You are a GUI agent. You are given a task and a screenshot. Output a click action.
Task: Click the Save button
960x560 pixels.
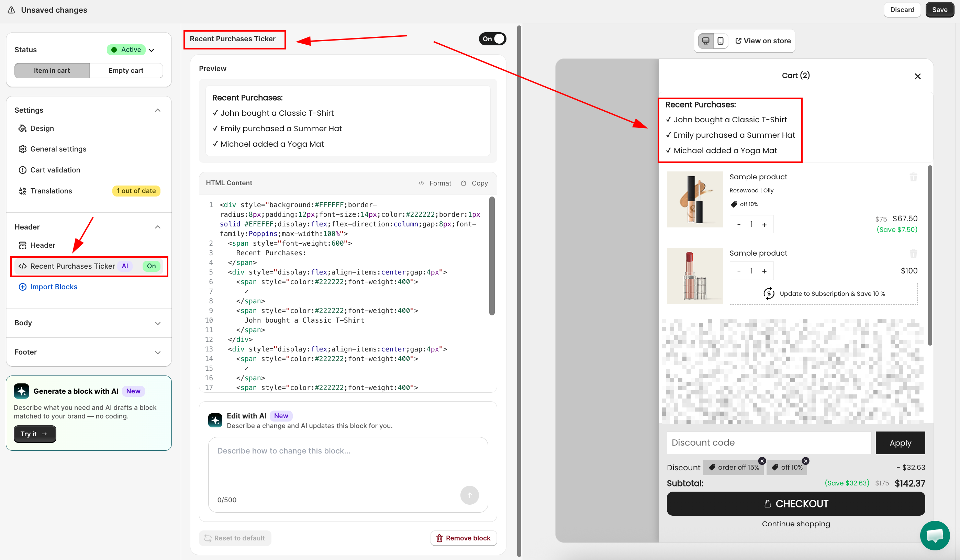(x=939, y=10)
